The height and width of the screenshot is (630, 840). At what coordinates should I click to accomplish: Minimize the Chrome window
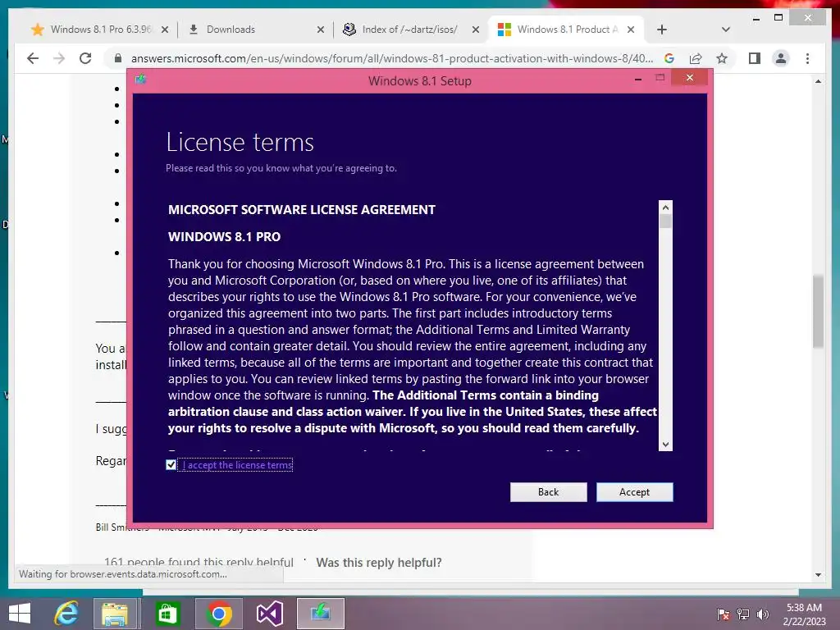(x=756, y=18)
